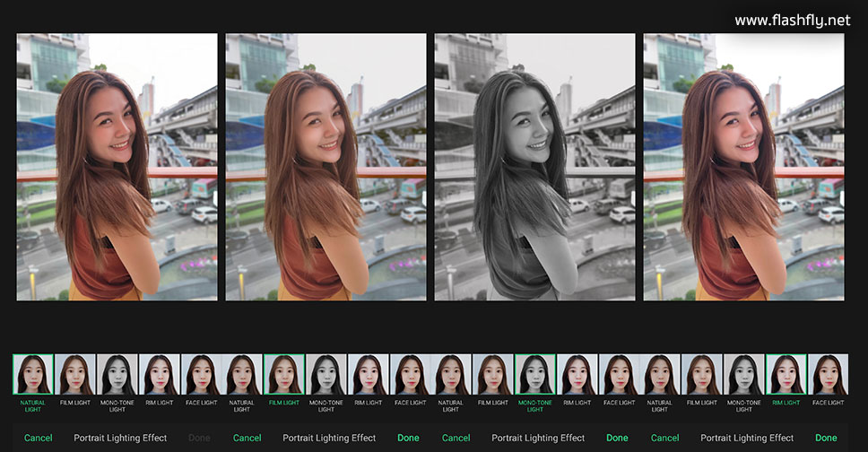Tap the grayed-out Done in leftmost panel
Viewport: 868px width, 452px height.
[200, 438]
